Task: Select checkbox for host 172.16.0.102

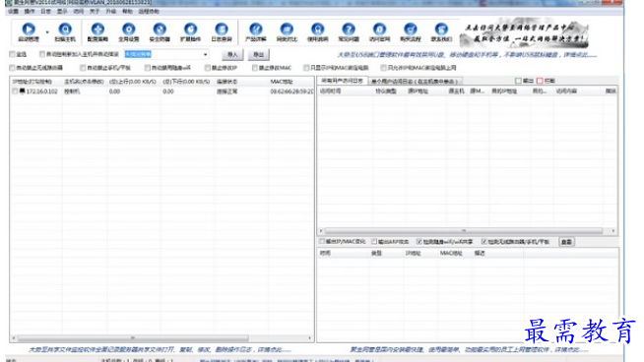Action: [15, 91]
